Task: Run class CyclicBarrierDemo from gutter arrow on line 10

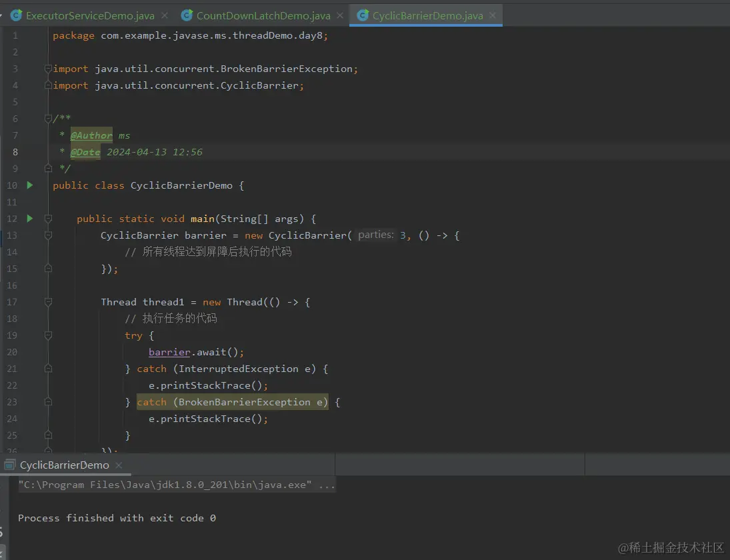Action: coord(30,185)
